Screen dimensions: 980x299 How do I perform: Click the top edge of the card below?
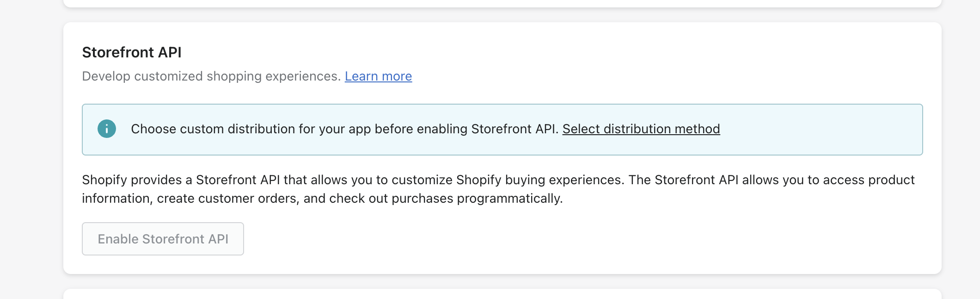click(x=502, y=293)
